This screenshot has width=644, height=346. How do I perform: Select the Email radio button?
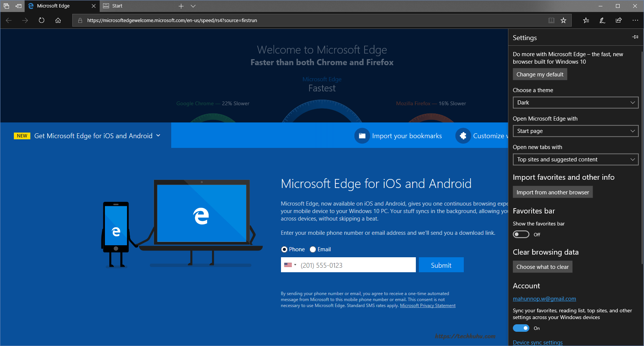(x=313, y=249)
